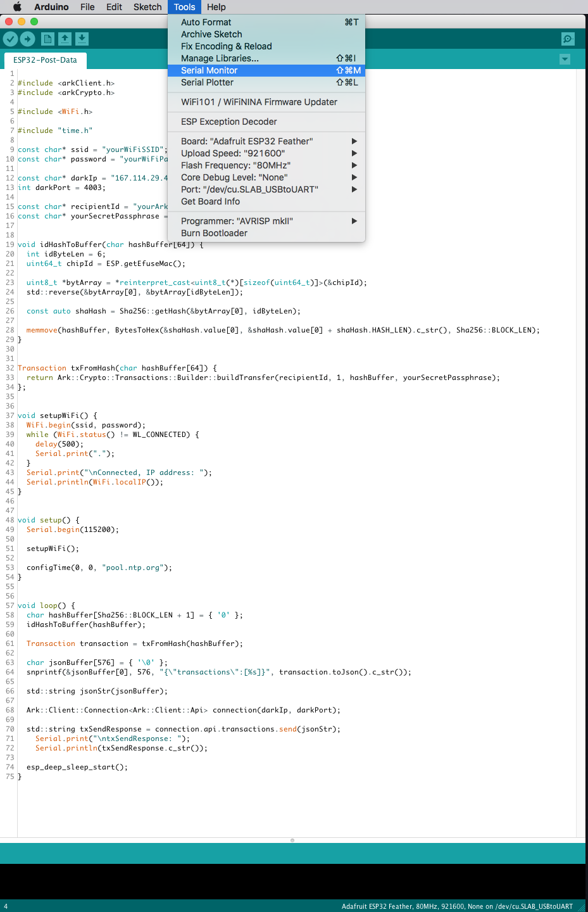
Task: Click the Open sketch toolbar icon
Action: [x=65, y=39]
